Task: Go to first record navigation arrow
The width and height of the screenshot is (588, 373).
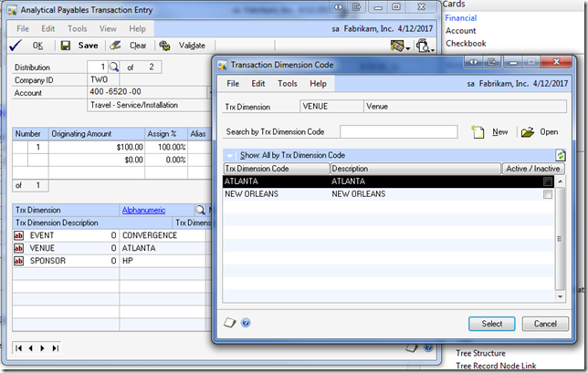Action: tap(18, 348)
